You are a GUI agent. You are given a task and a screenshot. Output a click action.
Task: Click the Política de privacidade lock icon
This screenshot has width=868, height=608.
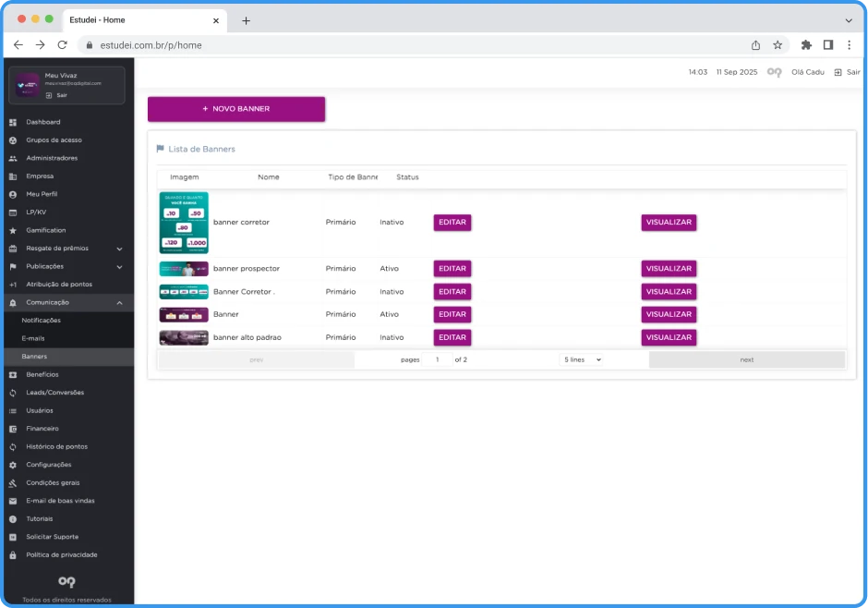[x=13, y=555]
